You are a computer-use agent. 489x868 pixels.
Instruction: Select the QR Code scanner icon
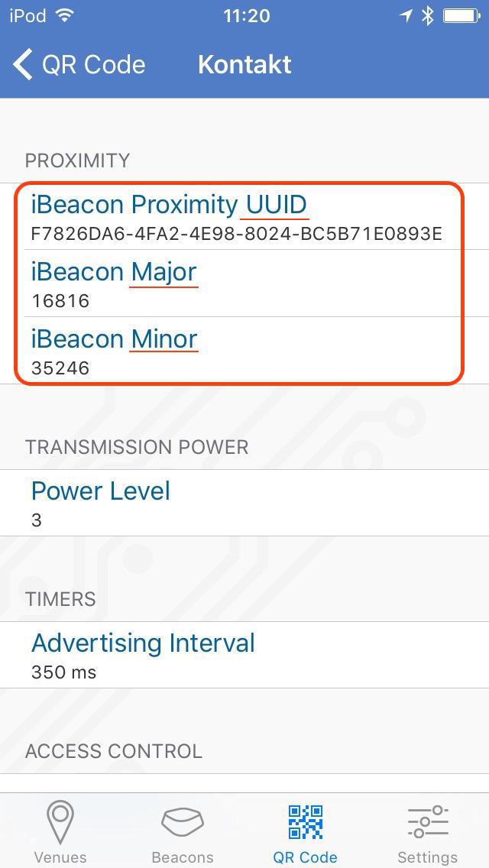(x=305, y=821)
